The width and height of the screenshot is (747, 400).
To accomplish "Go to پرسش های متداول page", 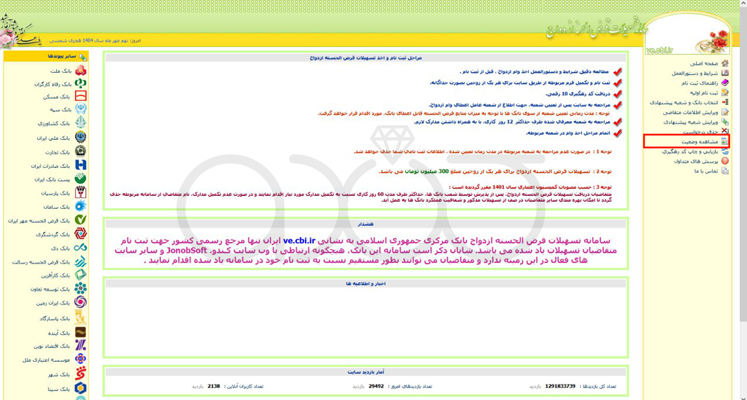I will click(x=696, y=161).
